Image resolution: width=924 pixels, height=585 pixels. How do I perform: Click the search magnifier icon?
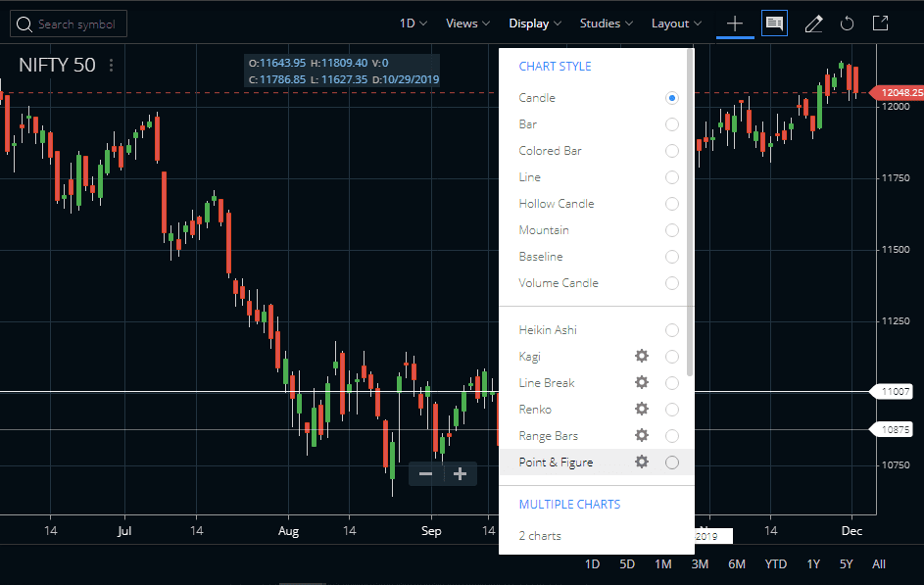click(24, 24)
